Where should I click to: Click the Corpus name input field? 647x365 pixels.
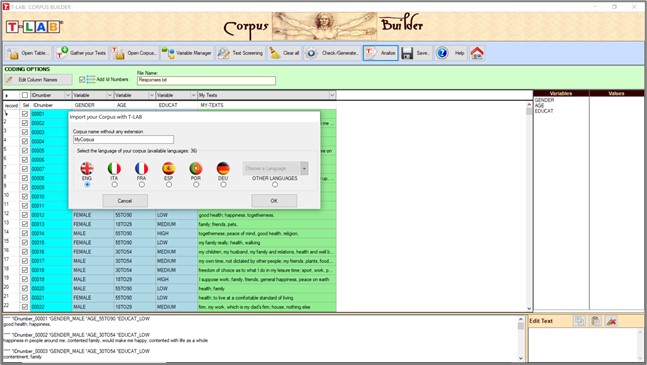123,139
